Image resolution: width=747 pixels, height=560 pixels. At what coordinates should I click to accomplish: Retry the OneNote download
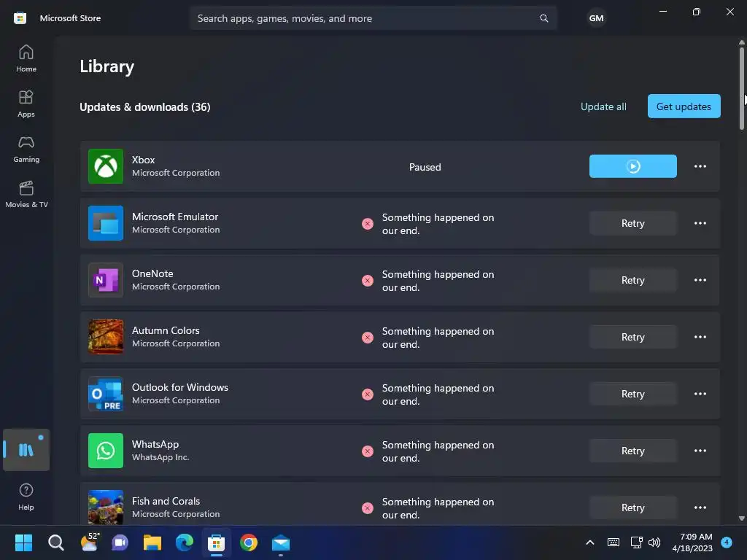pos(632,280)
